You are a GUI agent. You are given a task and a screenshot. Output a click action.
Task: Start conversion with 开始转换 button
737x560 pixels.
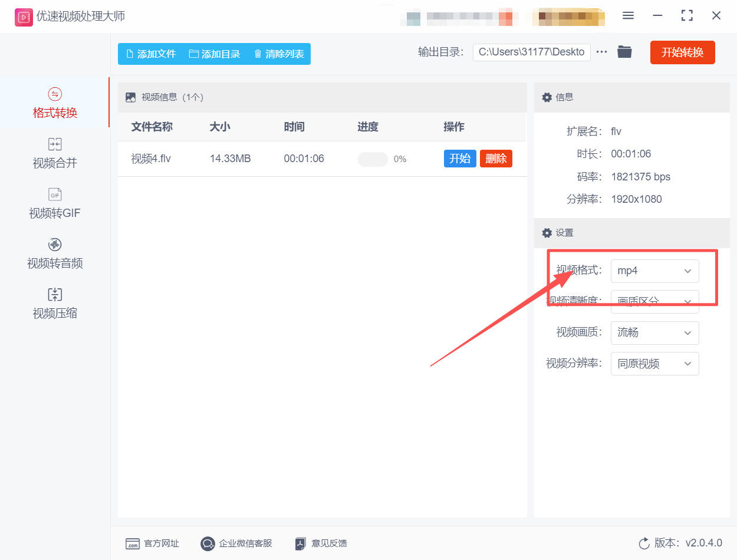coord(682,52)
